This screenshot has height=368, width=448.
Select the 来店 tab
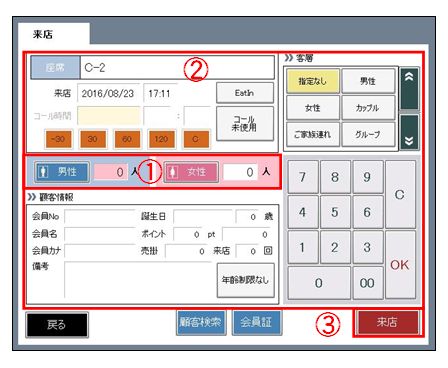[x=54, y=34]
